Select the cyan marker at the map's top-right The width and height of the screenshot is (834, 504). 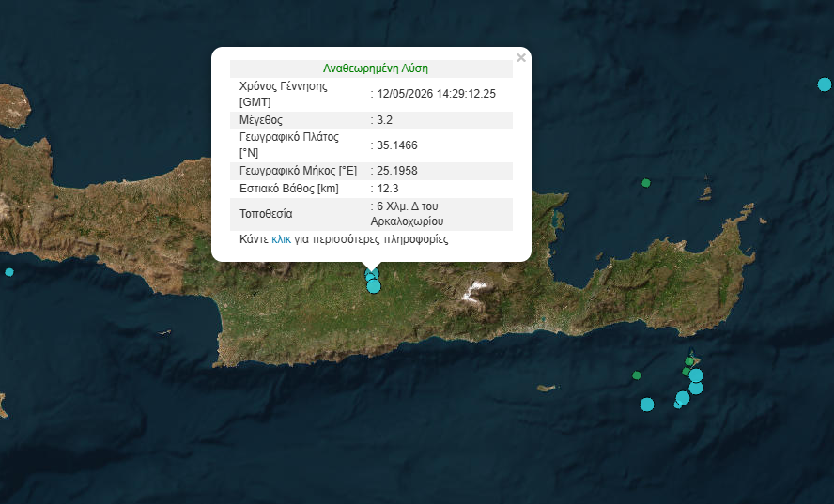(825, 84)
